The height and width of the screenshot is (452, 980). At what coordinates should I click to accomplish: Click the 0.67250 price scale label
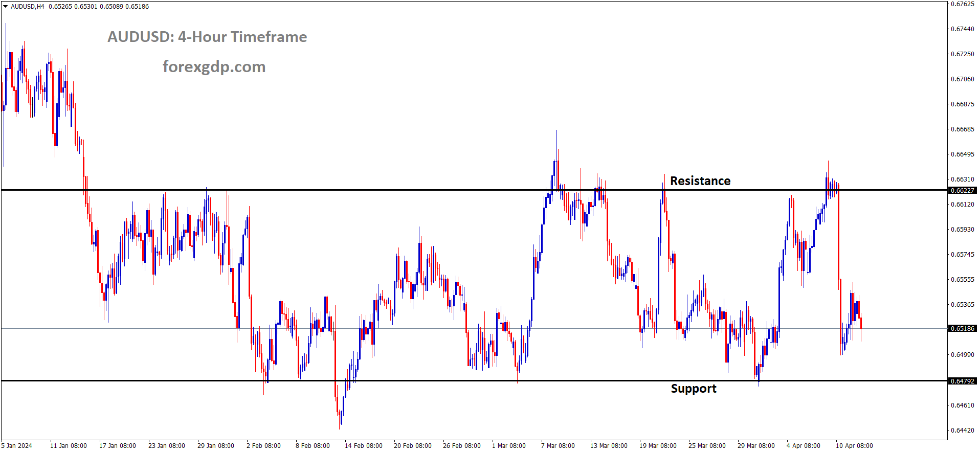click(963, 54)
